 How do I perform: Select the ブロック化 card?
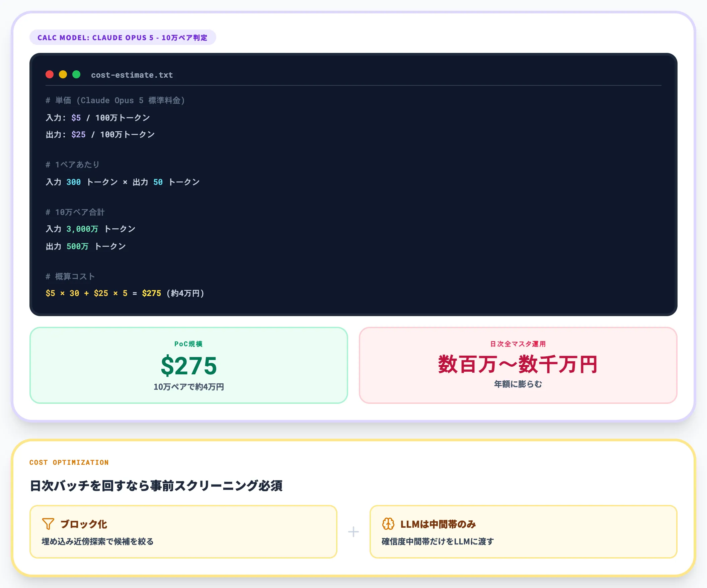[x=183, y=531]
